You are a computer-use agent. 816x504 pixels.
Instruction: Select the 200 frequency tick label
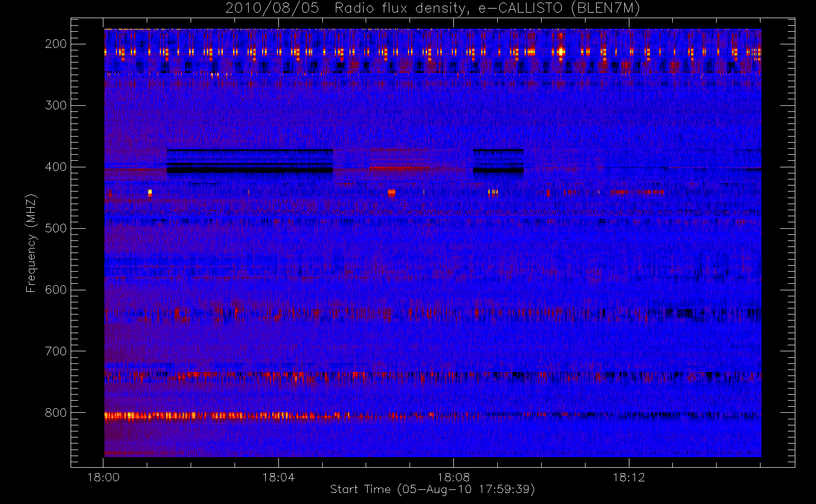click(x=56, y=44)
